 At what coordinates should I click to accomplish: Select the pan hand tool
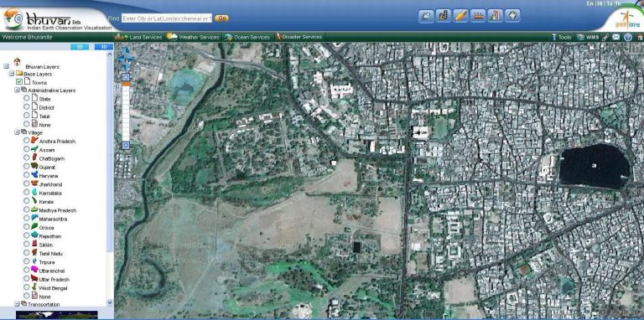point(512,16)
